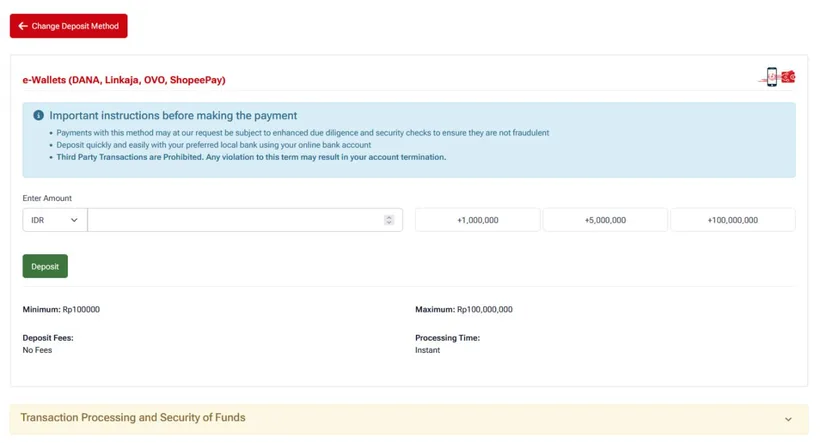Click the e-Wallets phone and wallet icon
Viewport: 820px width, 443px height.
tap(777, 77)
